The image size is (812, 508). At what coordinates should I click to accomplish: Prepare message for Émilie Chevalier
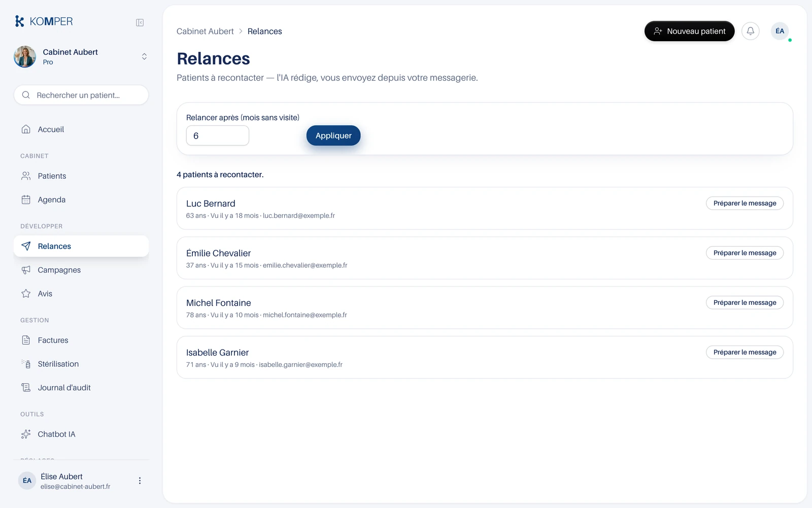[x=745, y=253]
